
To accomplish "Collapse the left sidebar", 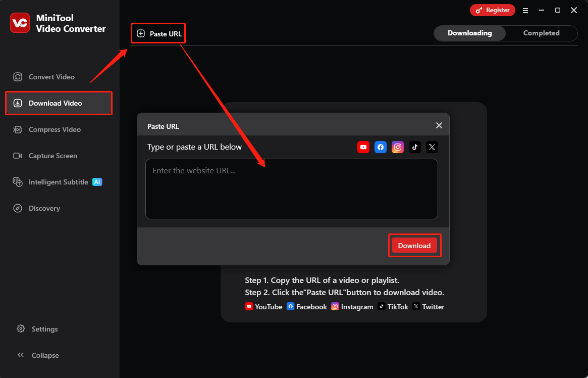I will tap(39, 355).
